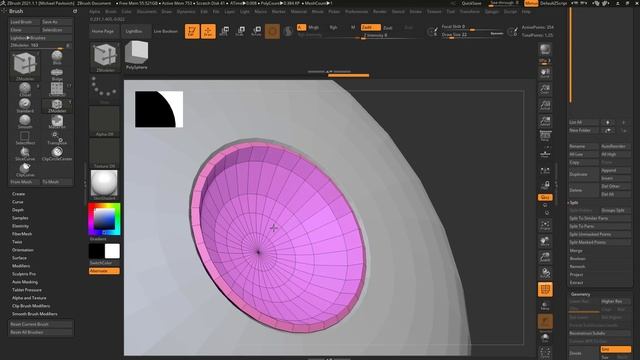Select the Transpose brush icon
This screenshot has height=360, width=640.
click(57, 137)
